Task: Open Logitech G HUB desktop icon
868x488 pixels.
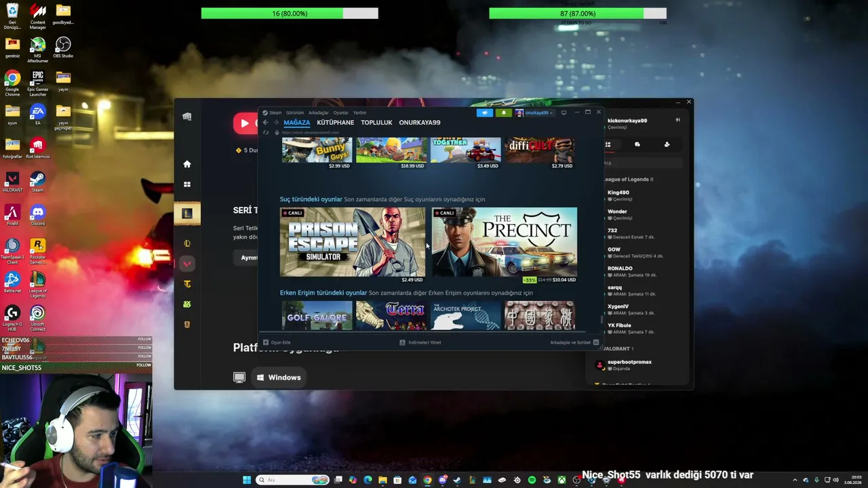Action: point(12,319)
